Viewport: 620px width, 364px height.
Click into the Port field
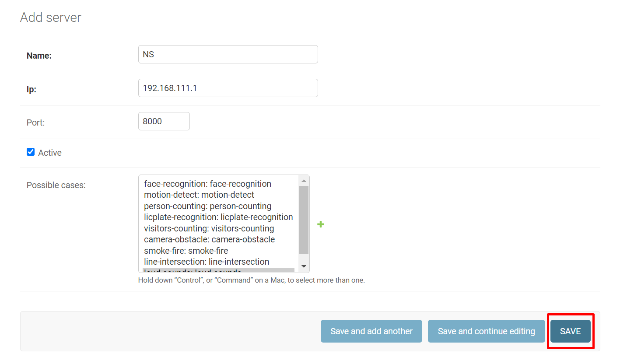pos(164,121)
